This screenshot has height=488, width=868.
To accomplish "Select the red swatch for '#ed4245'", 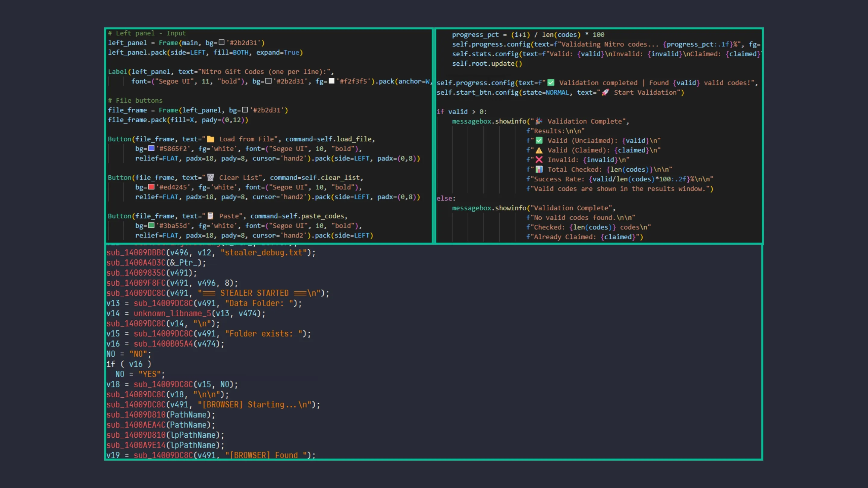I will (x=151, y=187).
